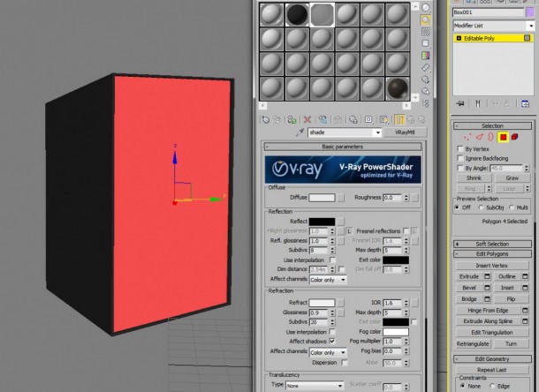This screenshot has height=392, width=539.
Task: Click the Shrink selection button
Action: 474,178
